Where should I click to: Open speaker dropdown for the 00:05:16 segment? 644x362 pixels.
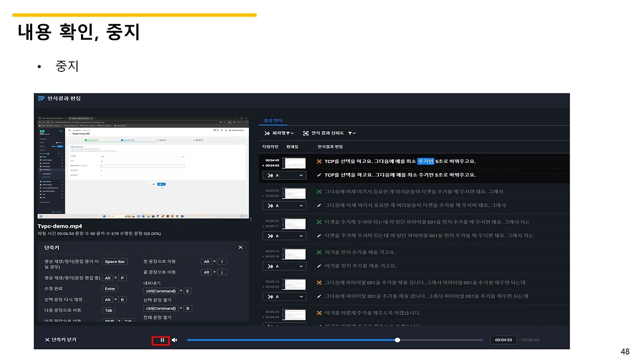click(284, 297)
